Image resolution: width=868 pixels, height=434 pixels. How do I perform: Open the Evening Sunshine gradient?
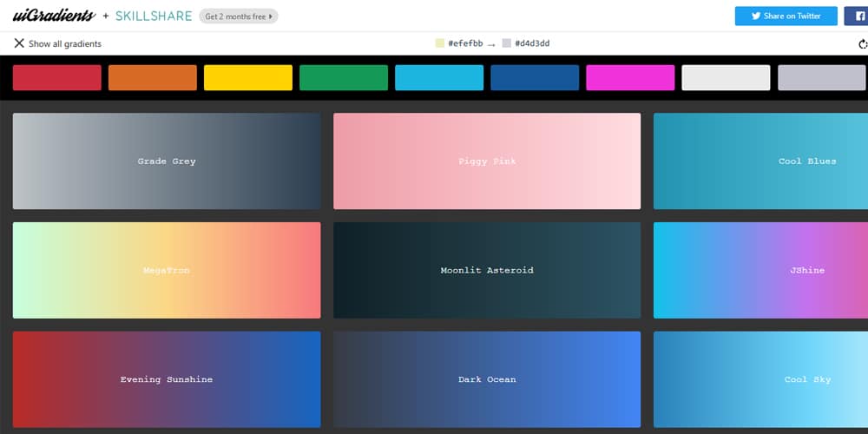click(x=167, y=379)
